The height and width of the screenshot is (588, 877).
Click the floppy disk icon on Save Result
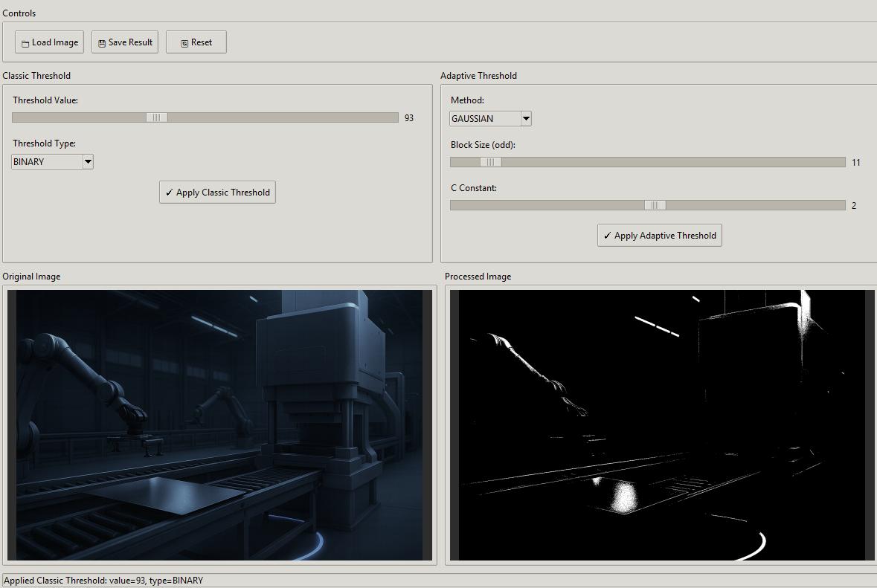click(x=100, y=42)
